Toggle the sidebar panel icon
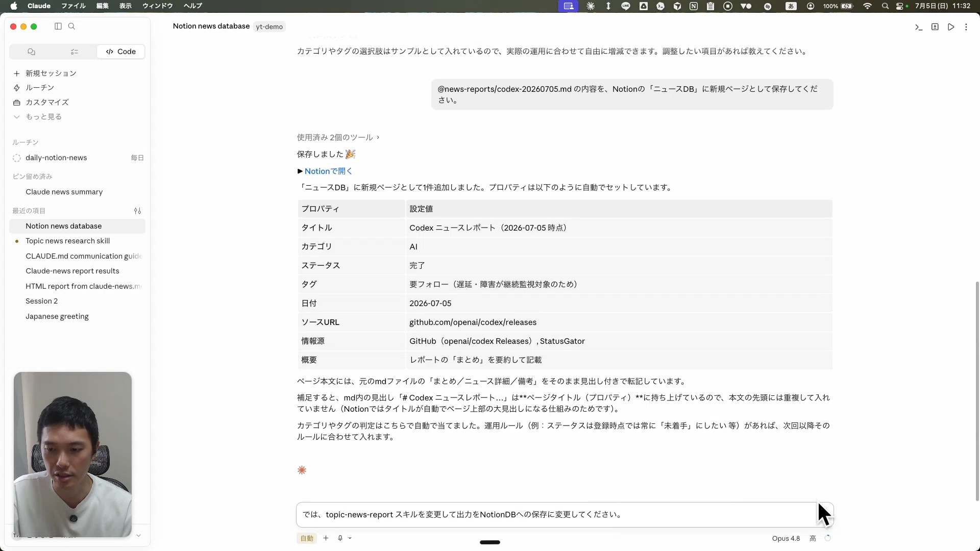This screenshot has width=980, height=551. 58,27
